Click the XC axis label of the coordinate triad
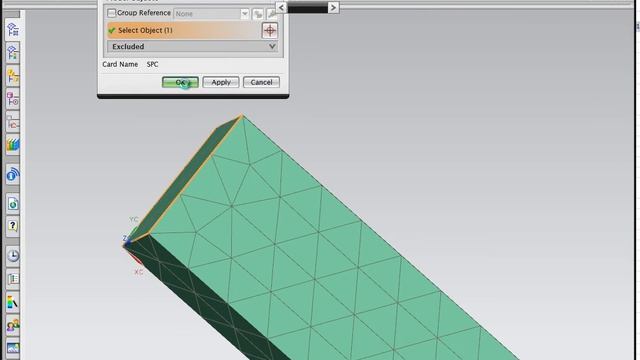This screenshot has height=360, width=640. coord(139,272)
